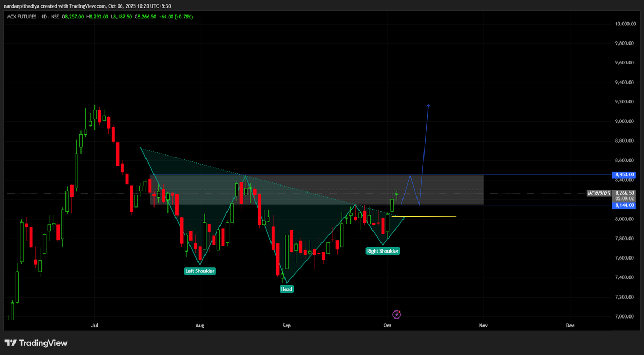This screenshot has width=644, height=355.
Task: Click the bar countdown 05:09:02
Action: click(624, 198)
